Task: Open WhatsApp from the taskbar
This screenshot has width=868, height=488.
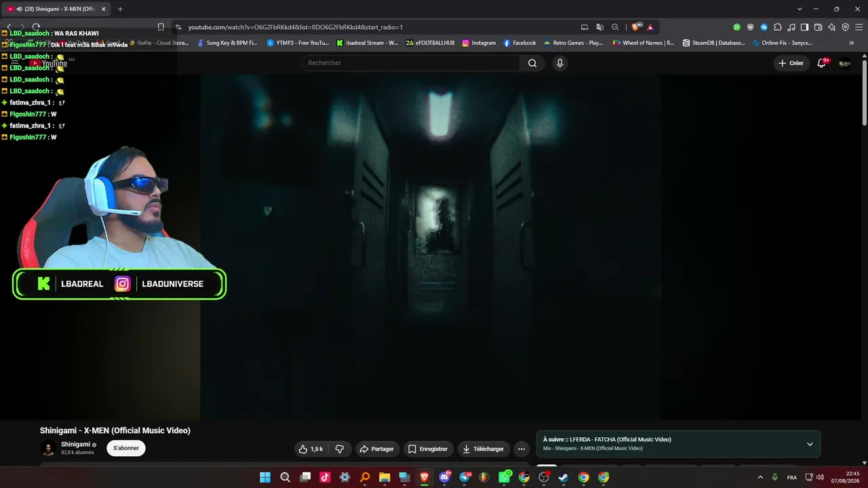Action: click(x=505, y=477)
